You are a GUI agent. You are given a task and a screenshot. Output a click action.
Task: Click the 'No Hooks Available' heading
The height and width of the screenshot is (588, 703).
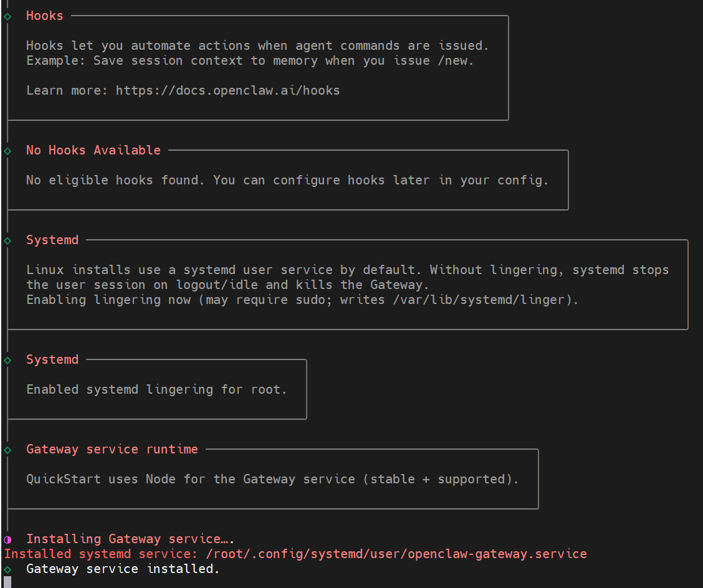coord(93,150)
